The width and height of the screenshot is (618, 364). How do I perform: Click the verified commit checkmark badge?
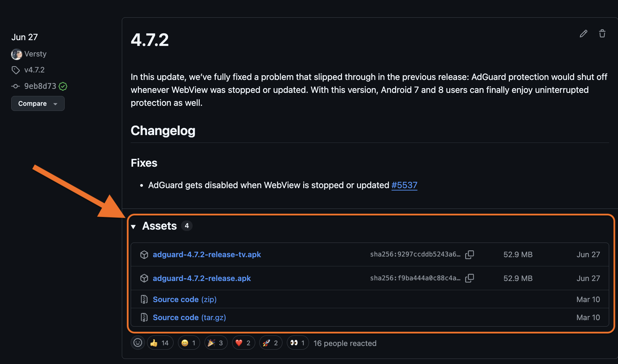[x=63, y=86]
